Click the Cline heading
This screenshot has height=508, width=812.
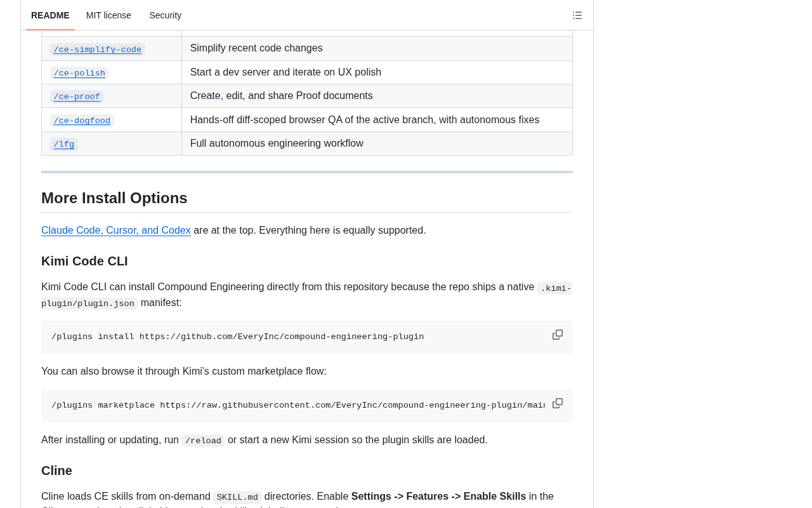(x=56, y=471)
